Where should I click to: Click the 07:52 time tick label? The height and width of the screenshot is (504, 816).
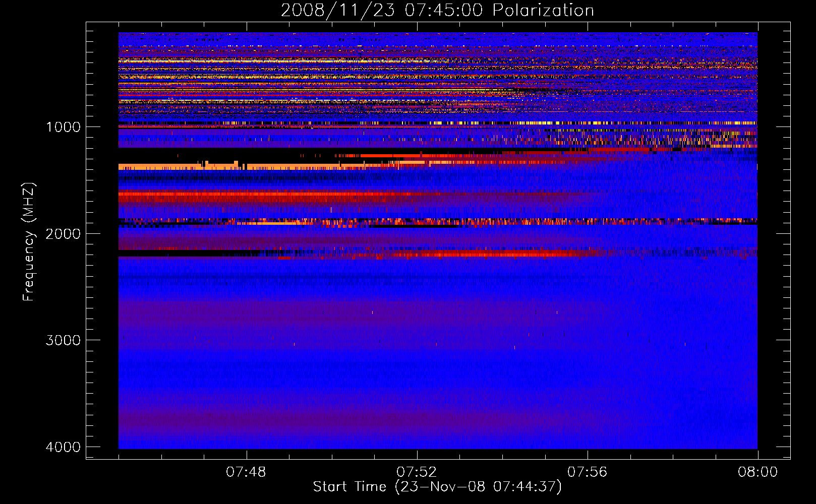pos(417,472)
